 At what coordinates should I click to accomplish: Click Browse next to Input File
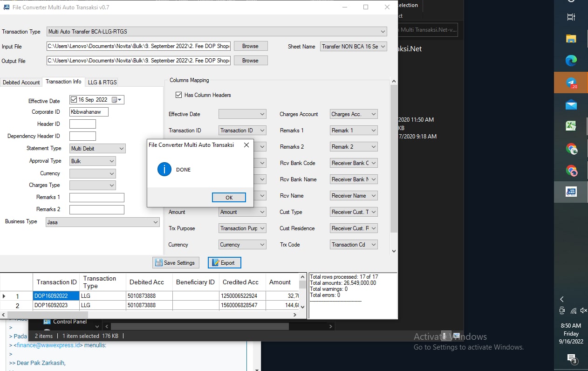(250, 46)
